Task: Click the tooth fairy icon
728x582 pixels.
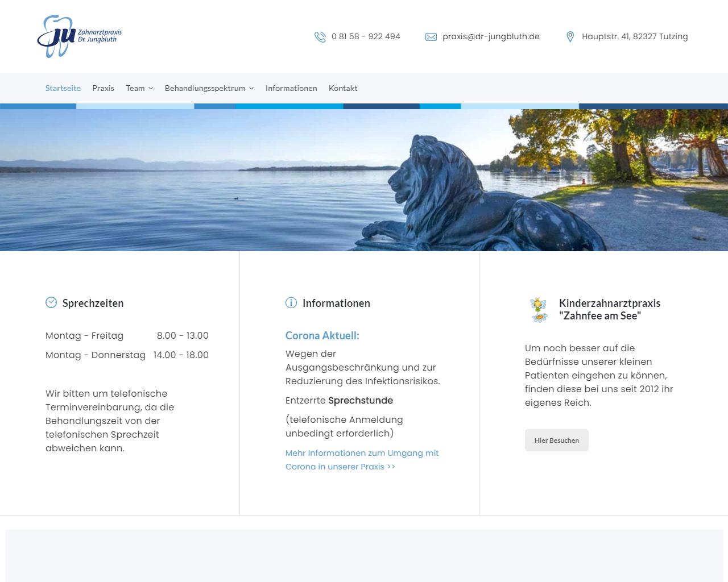Action: 539,310
